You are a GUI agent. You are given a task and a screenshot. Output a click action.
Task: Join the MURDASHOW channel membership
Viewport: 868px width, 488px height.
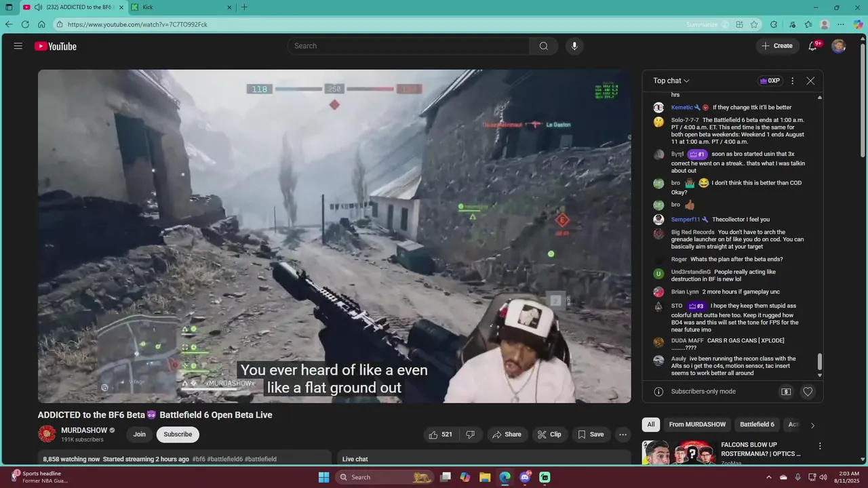139,434
